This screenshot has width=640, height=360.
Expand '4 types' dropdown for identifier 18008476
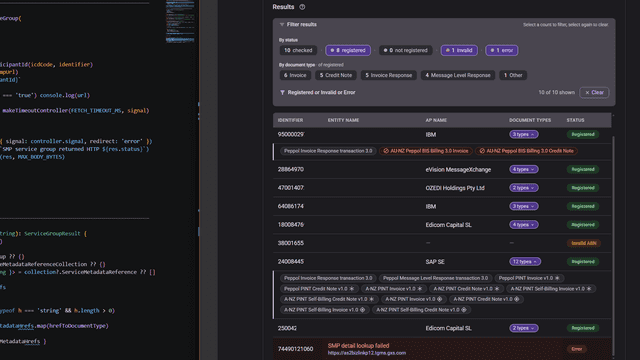coord(523,224)
